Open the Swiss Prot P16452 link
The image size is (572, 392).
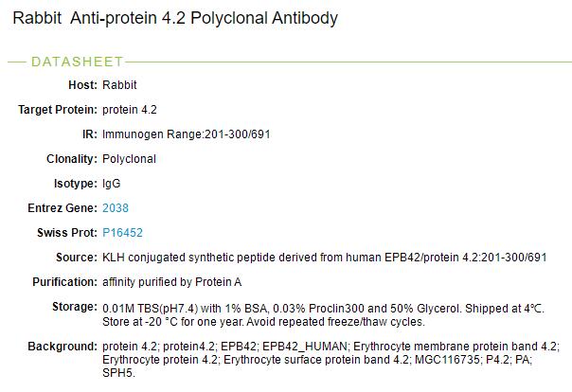click(122, 232)
